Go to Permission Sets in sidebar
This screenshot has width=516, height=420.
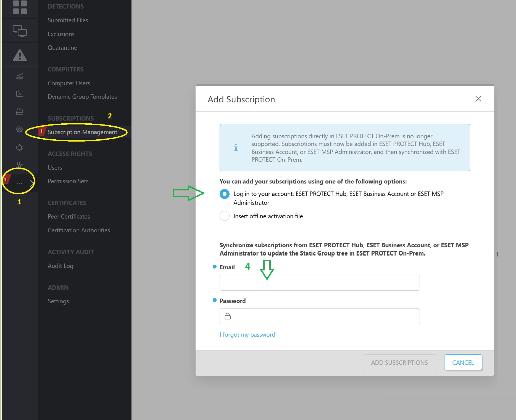[68, 181]
